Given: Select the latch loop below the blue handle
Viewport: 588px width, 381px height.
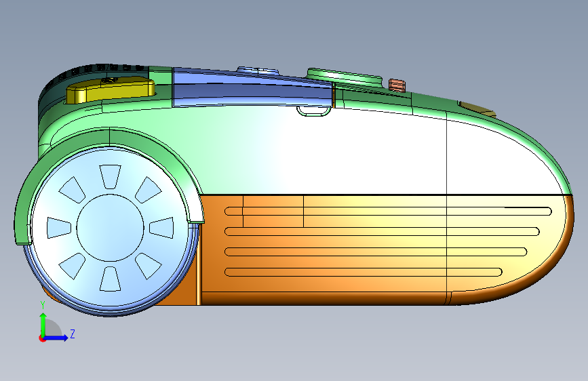Looking at the screenshot, I should [314, 111].
